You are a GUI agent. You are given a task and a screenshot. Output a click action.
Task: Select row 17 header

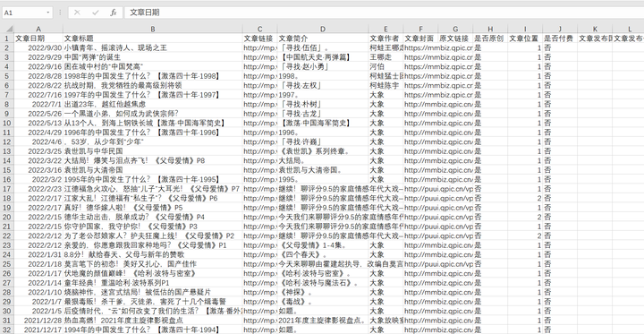point(7,189)
